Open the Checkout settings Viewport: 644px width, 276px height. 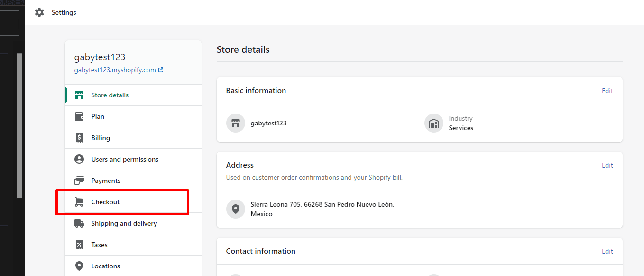click(x=133, y=202)
